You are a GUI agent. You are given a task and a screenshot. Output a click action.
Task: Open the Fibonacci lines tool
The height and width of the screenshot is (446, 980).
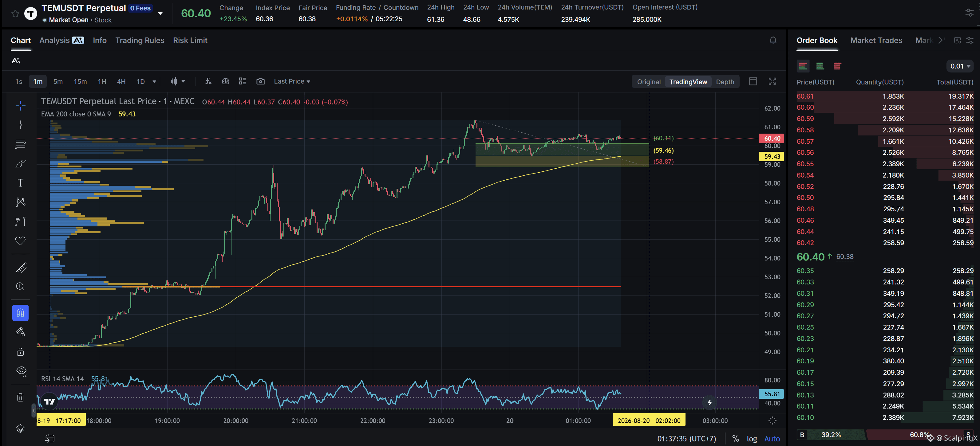click(21, 144)
